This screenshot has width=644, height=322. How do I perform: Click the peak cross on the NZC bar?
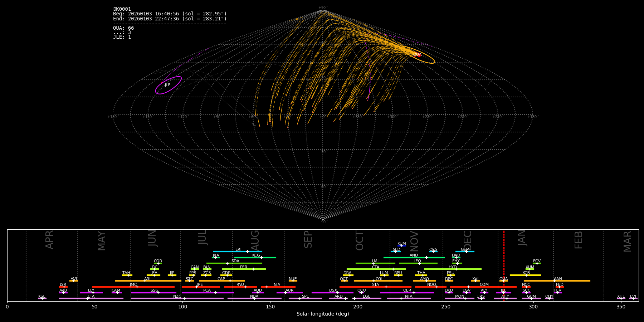pyautogui.click(x=184, y=298)
